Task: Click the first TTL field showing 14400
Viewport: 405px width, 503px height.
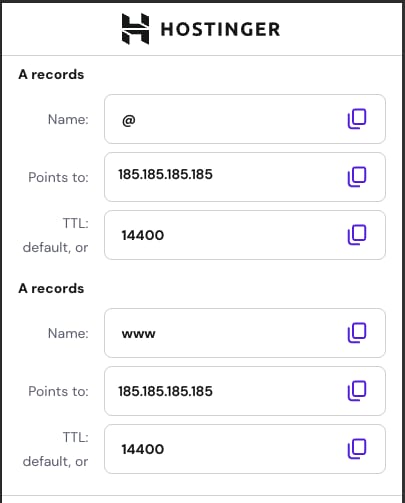Action: 245,235
